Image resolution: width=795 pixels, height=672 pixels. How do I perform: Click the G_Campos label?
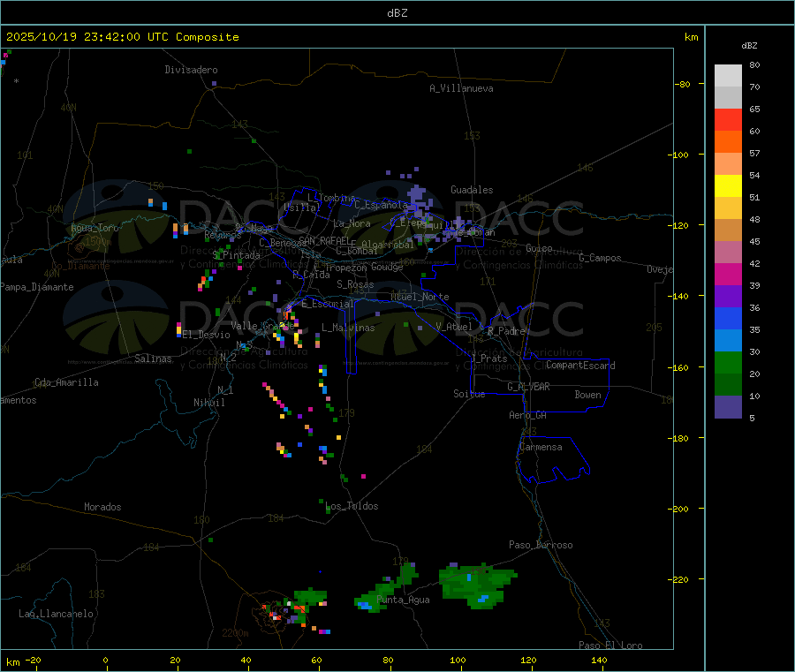coord(600,258)
